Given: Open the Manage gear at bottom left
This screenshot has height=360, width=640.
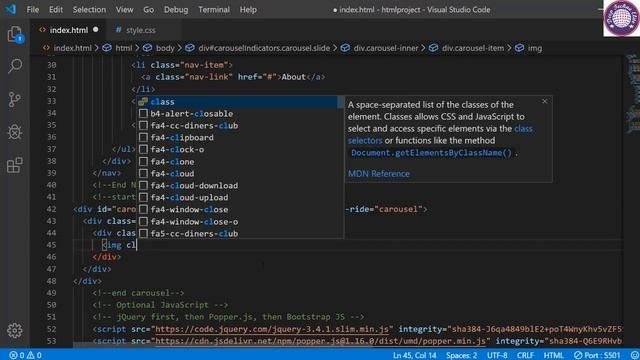Looking at the screenshot, I should click(15, 330).
